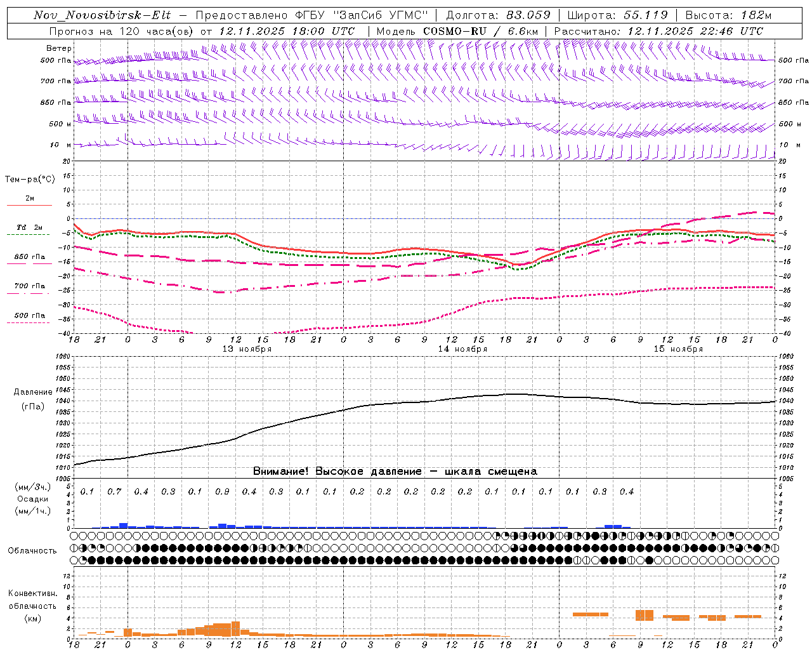The height and width of the screenshot is (650, 812).
Task: Click the (мм/3ч.) precipitation unit label
Action: tap(33, 487)
